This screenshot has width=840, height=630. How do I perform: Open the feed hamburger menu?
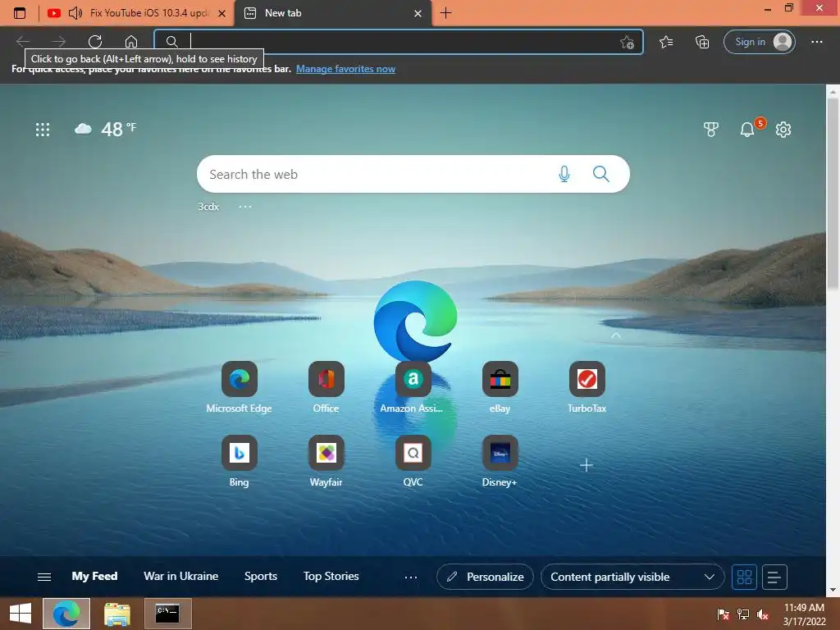click(44, 577)
